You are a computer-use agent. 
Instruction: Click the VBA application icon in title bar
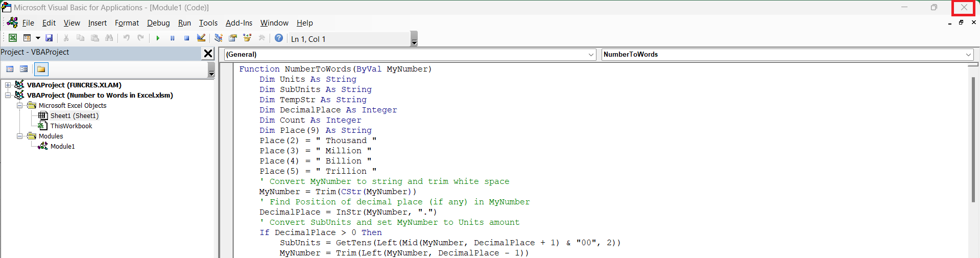6,7
